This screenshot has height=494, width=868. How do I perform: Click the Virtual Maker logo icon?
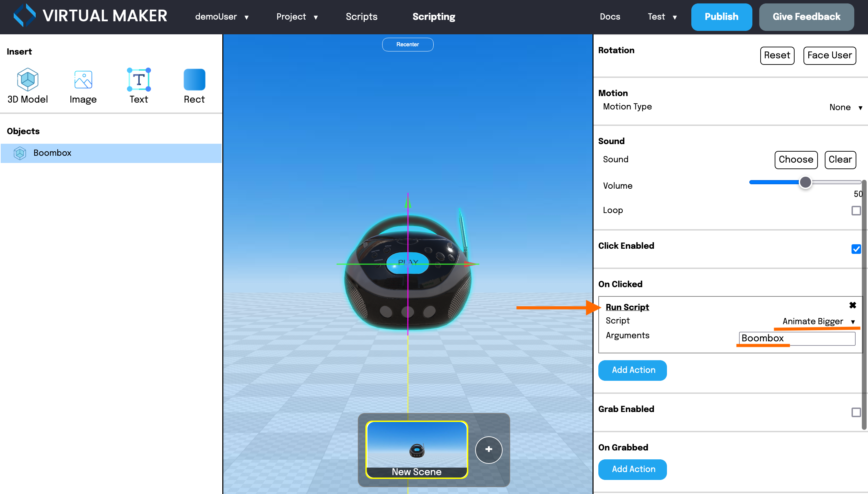[x=24, y=15]
